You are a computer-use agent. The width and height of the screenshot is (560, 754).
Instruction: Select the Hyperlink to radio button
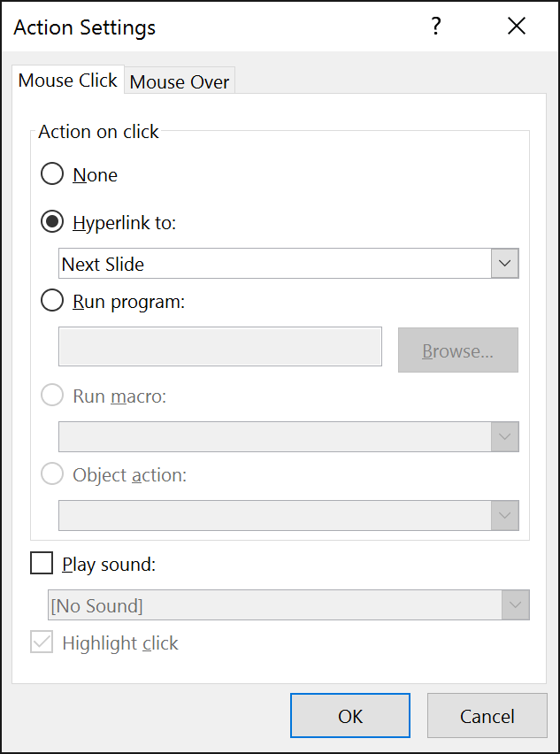[x=51, y=222]
